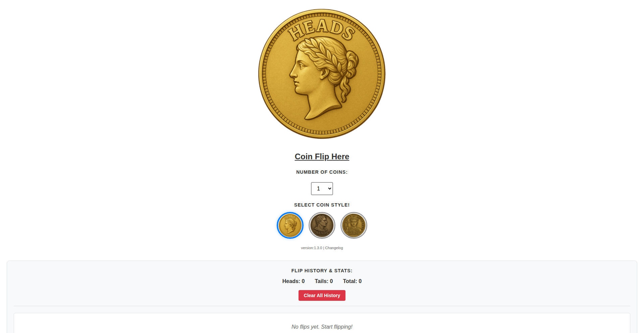644x333 pixels.
Task: Click the version:1.3.0 text
Action: [x=311, y=248]
